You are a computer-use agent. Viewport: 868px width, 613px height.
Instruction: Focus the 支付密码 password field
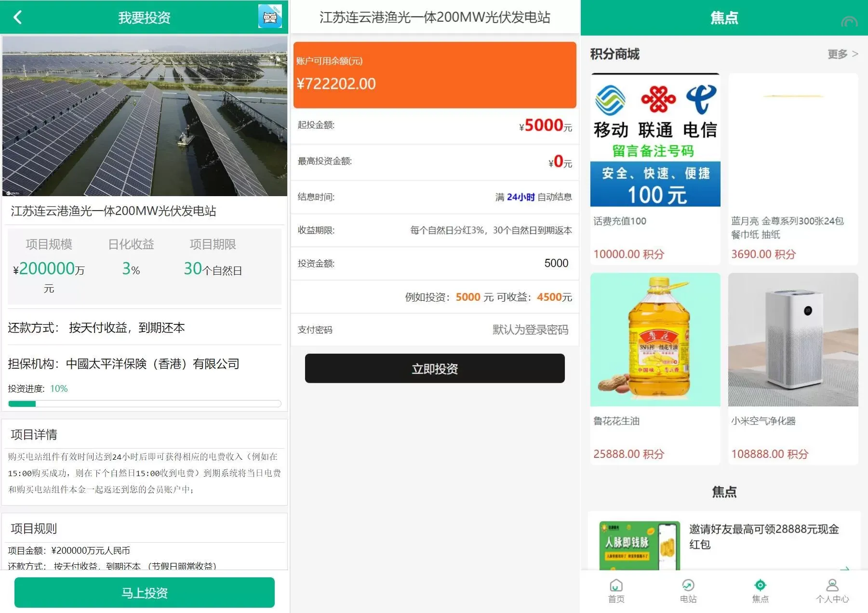(482, 330)
